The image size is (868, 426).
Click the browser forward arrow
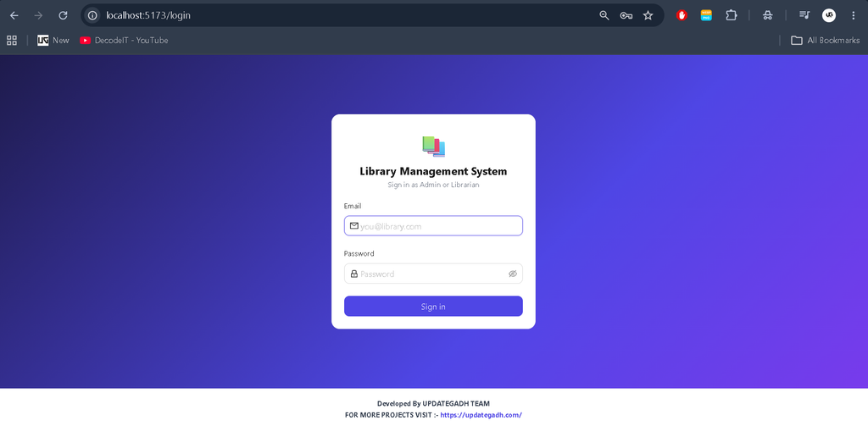coord(39,15)
